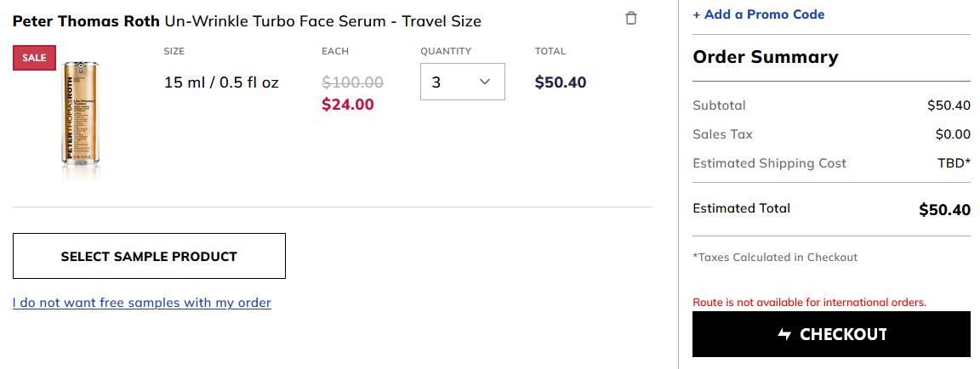Click the red $24.00 sale price

[347, 105]
